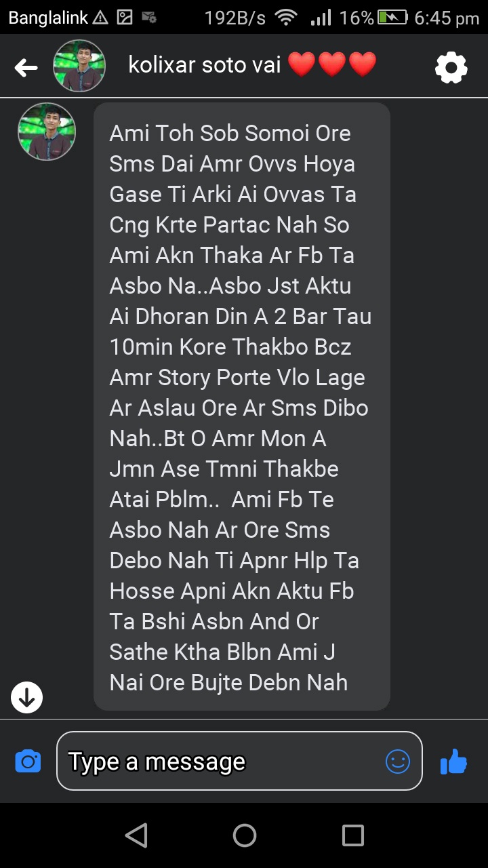
Task: Tap Android recent apps square button
Action: 352,835
